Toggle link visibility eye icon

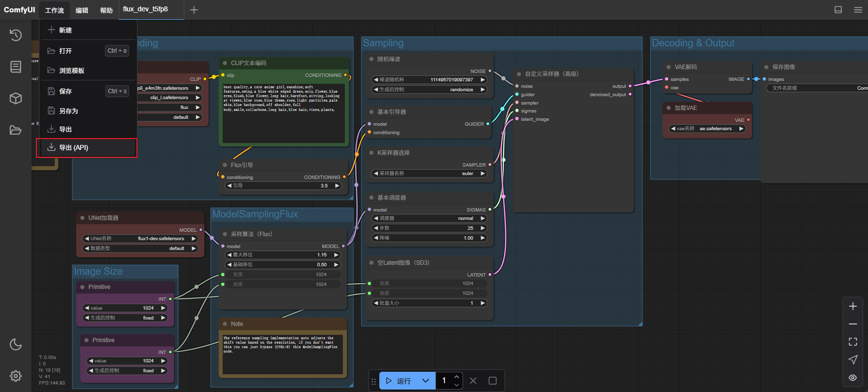point(853,378)
